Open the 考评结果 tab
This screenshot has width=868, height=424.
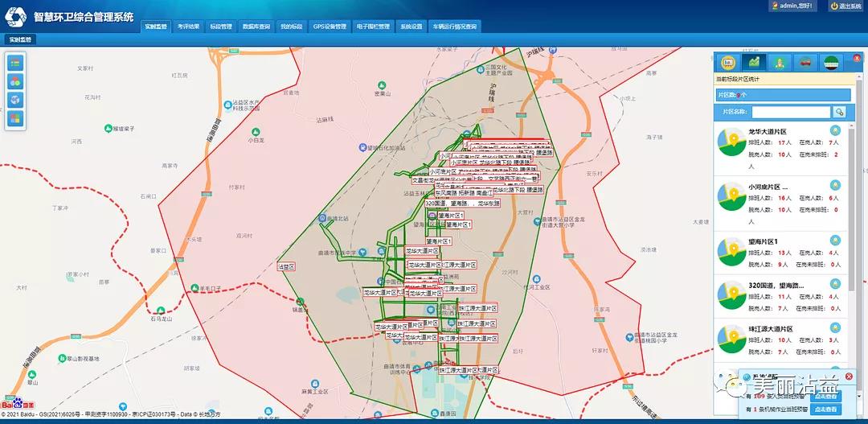[x=189, y=27]
